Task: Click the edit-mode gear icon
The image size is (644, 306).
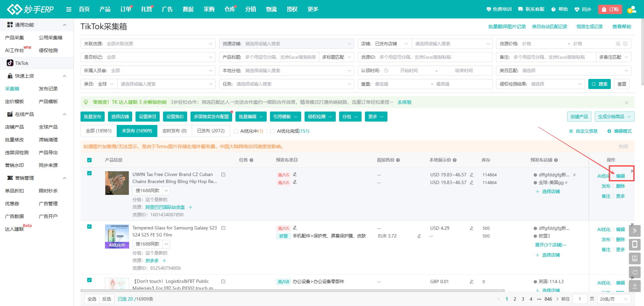Action: 609,131
